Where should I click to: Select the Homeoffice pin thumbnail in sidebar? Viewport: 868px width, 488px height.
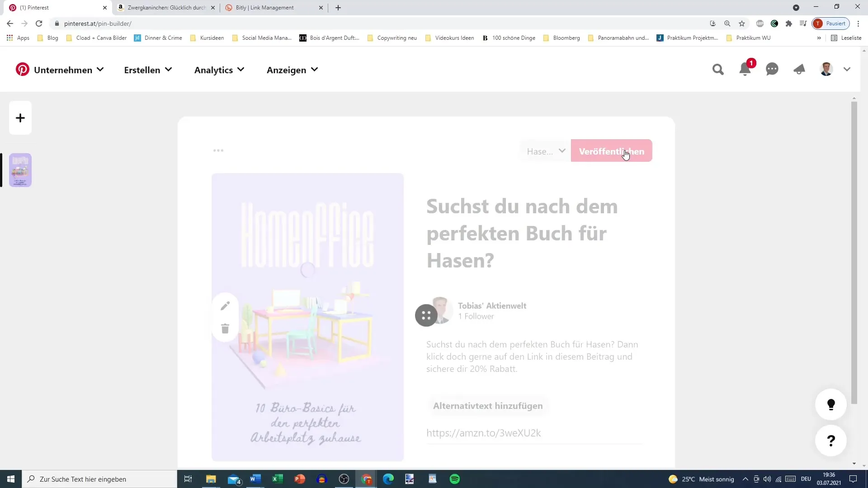coord(20,170)
